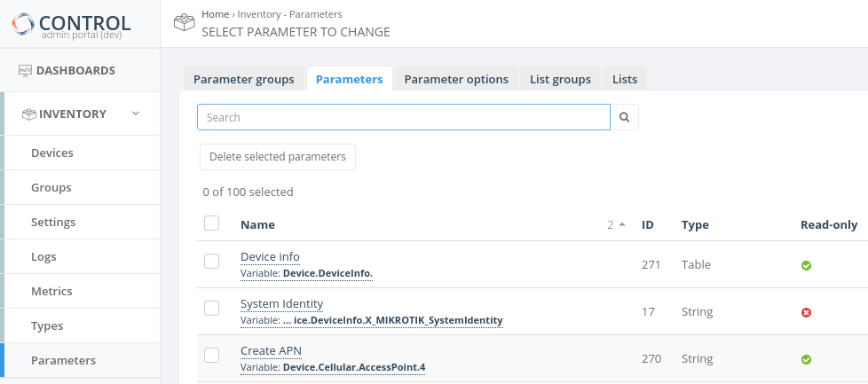The height and width of the screenshot is (384, 868).
Task: Click the CONTROL logo icon
Action: (24, 24)
